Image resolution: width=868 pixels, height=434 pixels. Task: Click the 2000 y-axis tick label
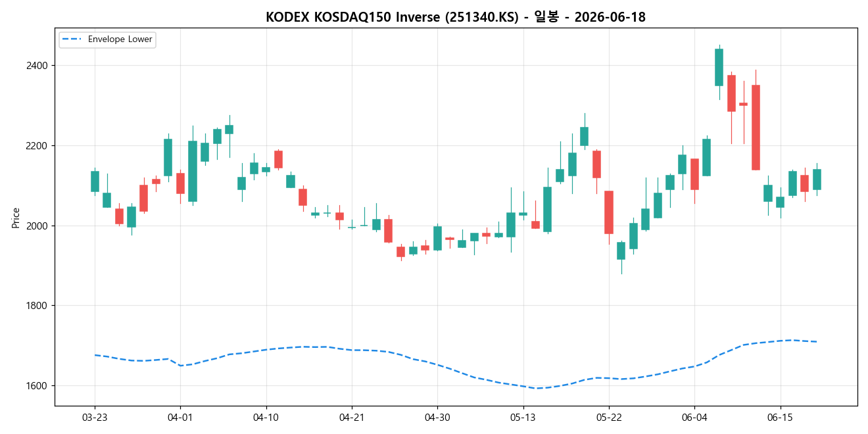37,226
